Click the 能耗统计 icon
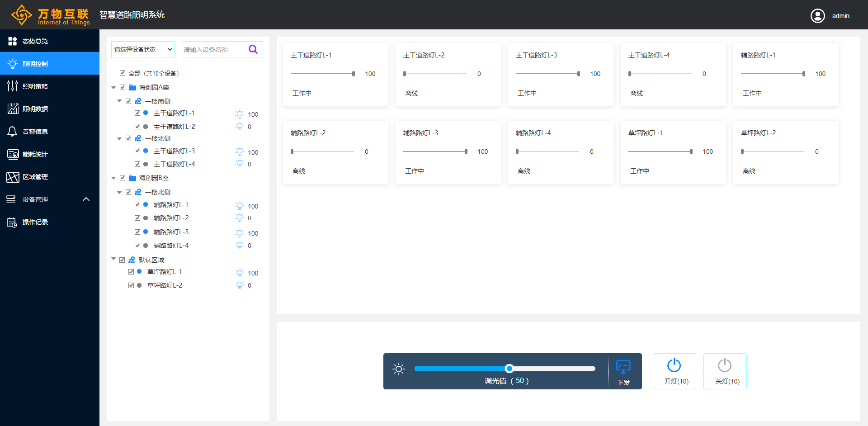Image resolution: width=868 pixels, height=426 pixels. 13,154
